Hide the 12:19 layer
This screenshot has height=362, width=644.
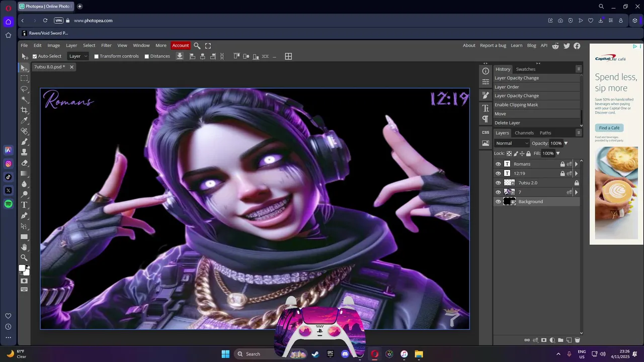pyautogui.click(x=498, y=173)
